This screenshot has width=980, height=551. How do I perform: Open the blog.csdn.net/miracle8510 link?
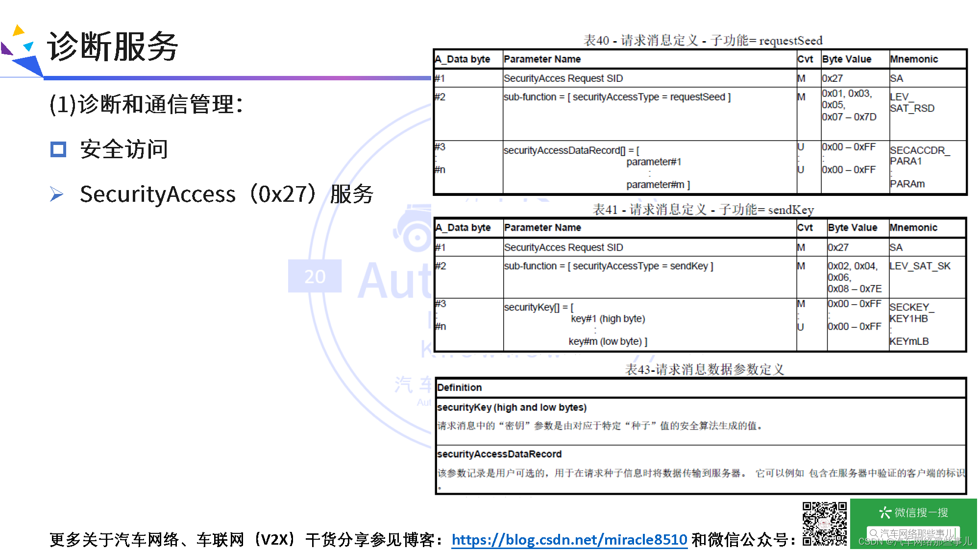point(569,539)
